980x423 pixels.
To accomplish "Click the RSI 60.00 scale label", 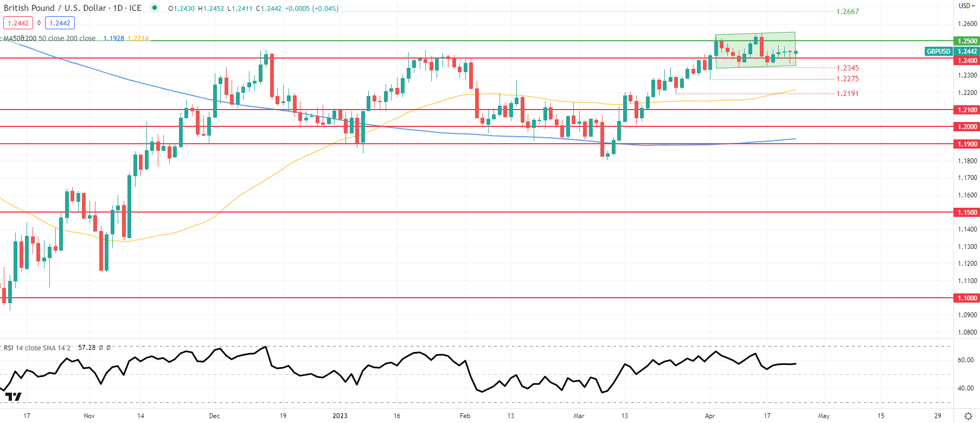I will pos(965,360).
